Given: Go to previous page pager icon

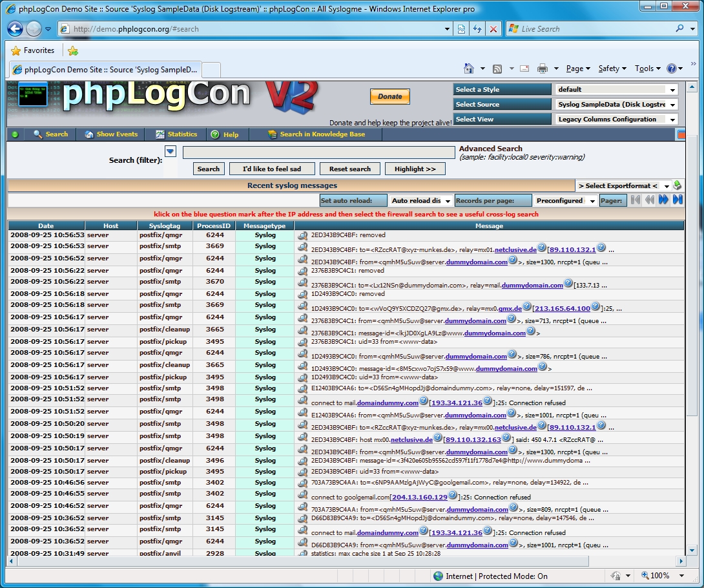Looking at the screenshot, I should [649, 200].
